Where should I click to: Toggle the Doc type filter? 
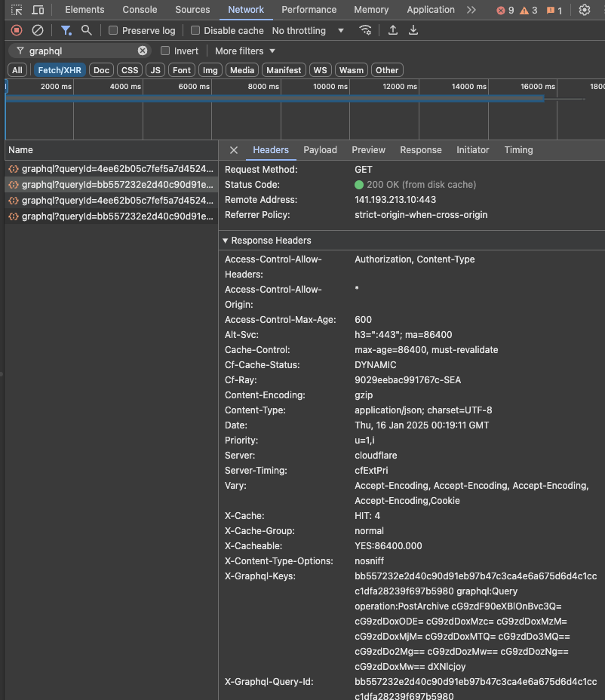point(101,70)
